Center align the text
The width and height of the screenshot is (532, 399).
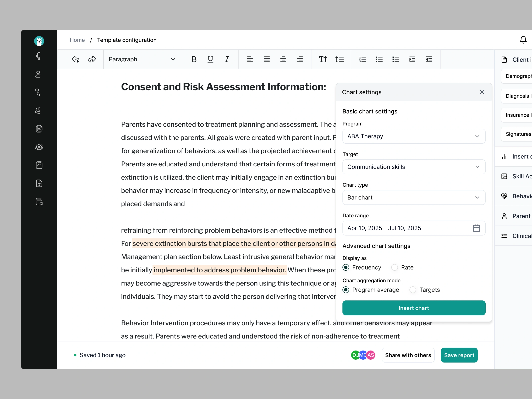[283, 59]
